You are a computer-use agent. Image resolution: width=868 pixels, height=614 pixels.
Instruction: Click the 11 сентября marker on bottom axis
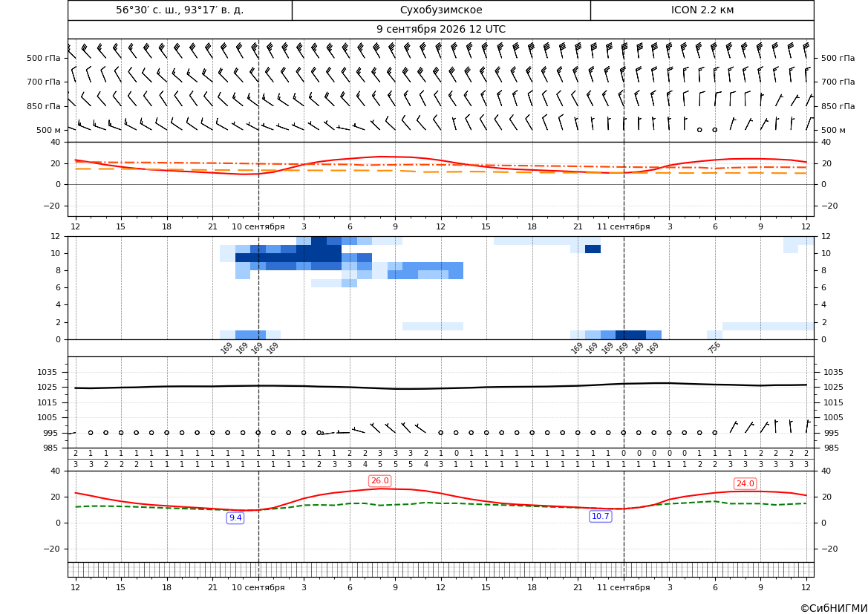point(623,587)
